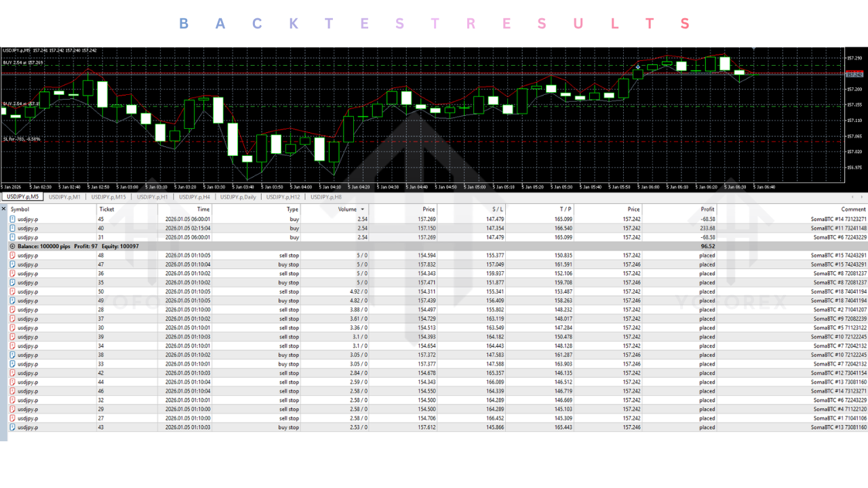The height and width of the screenshot is (488, 868).
Task: Click the time 2026.01.05 02:15:04
Action: point(188,228)
